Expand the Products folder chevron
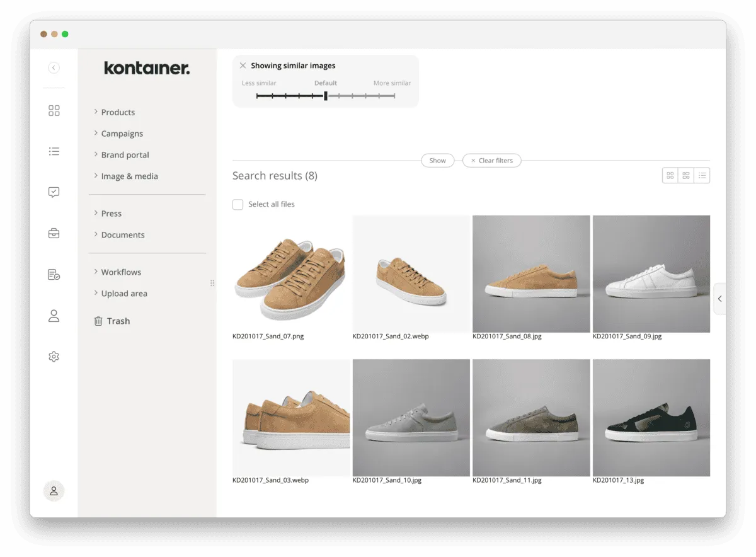The width and height of the screenshot is (756, 557). (x=96, y=112)
